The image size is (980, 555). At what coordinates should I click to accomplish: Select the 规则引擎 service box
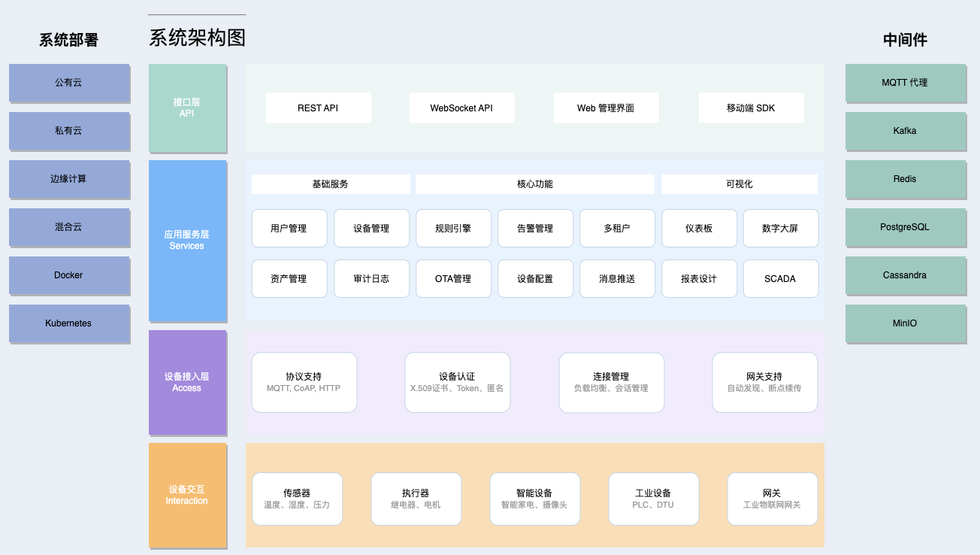[453, 228]
